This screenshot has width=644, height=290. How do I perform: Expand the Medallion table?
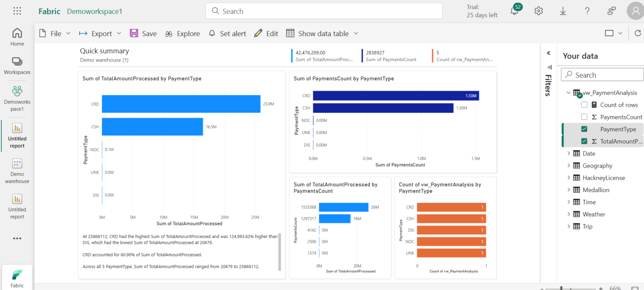pyautogui.click(x=569, y=190)
